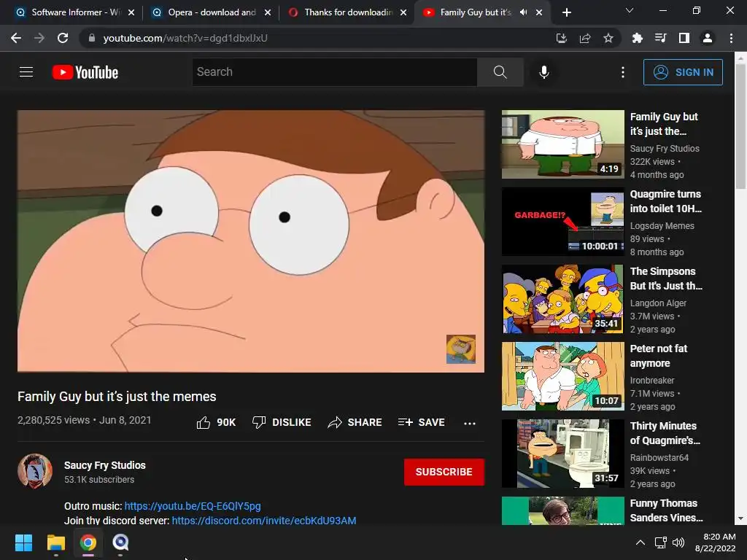This screenshot has height=560, width=747.
Task: Close the Software Informer tab
Action: (x=131, y=12)
